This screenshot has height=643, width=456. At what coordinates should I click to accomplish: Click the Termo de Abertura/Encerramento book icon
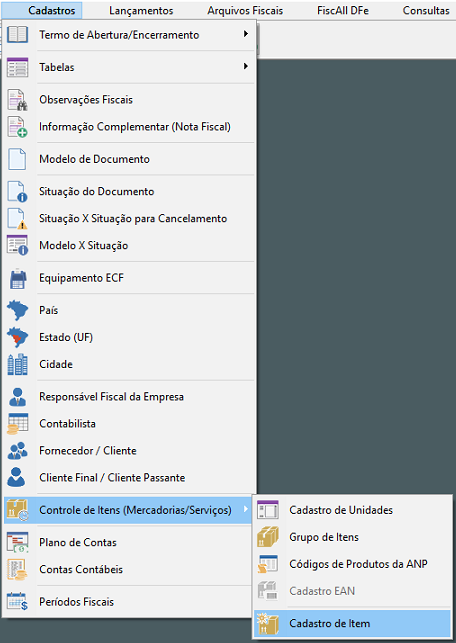(x=17, y=34)
